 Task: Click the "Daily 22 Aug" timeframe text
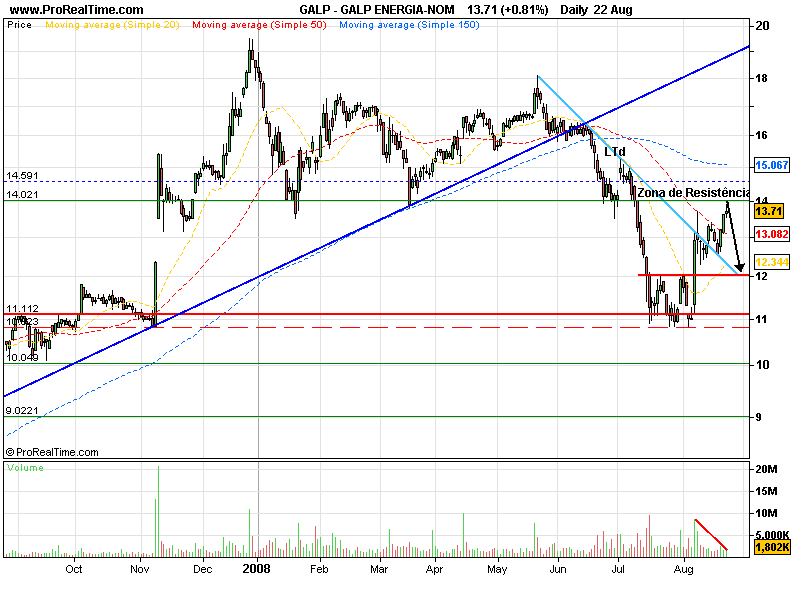(596, 10)
